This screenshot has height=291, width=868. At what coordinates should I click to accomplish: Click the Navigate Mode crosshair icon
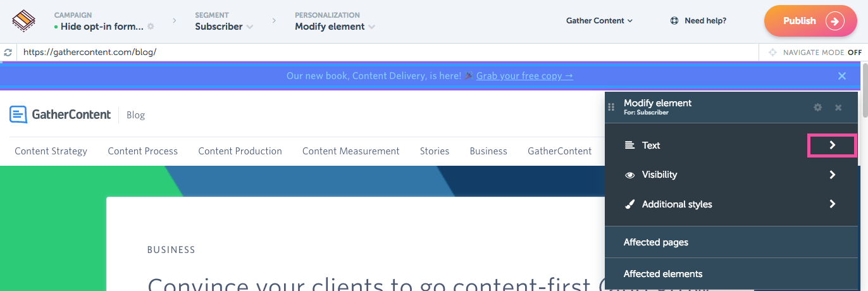pos(772,53)
